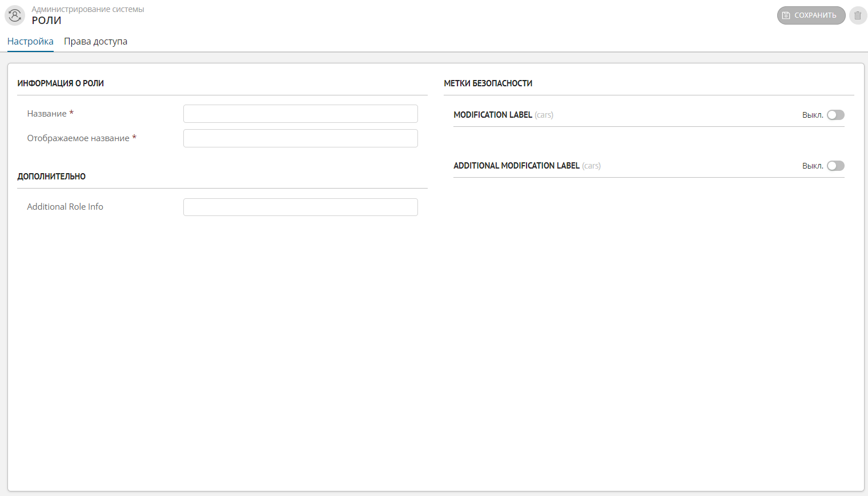868x496 pixels.
Task: Focus the Название input field
Action: pos(300,114)
